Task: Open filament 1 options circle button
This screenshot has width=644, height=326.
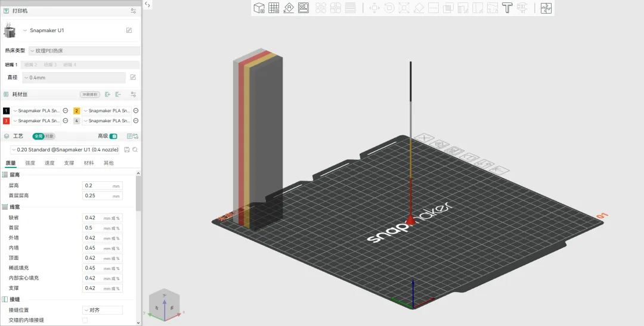Action: click(66, 110)
